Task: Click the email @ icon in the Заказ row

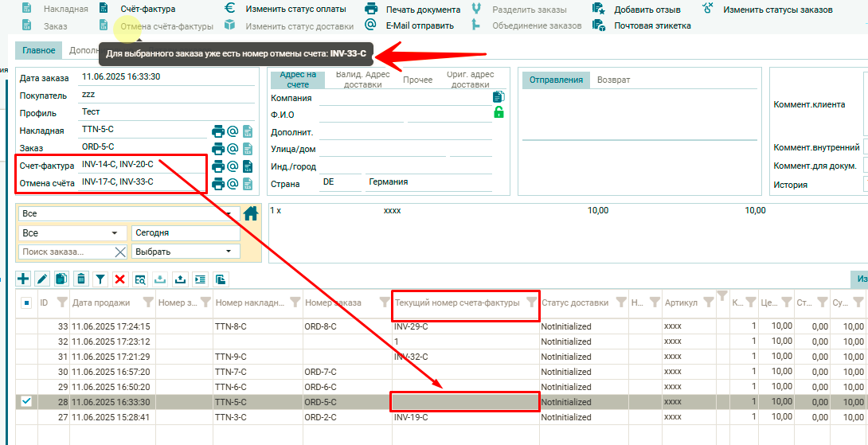Action: click(x=233, y=149)
